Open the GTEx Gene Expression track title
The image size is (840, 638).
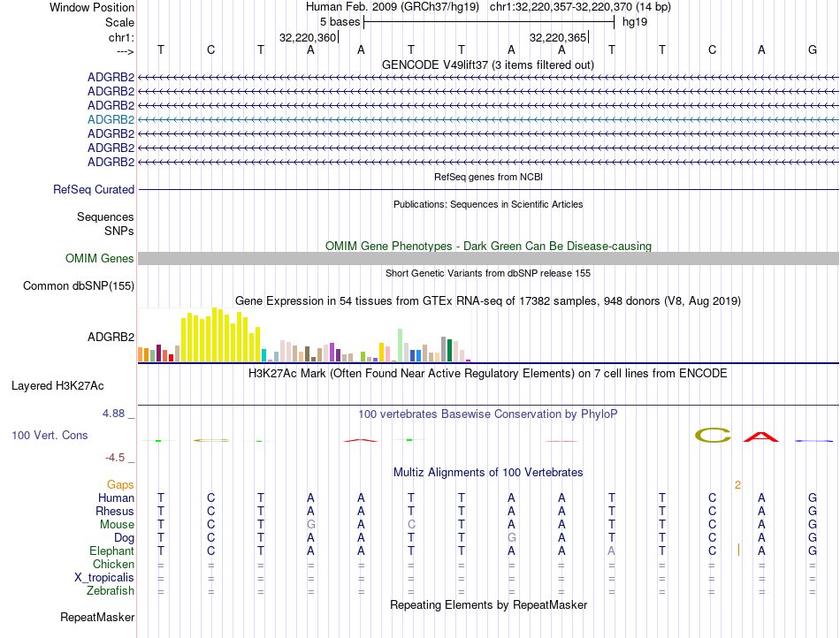[x=488, y=300]
